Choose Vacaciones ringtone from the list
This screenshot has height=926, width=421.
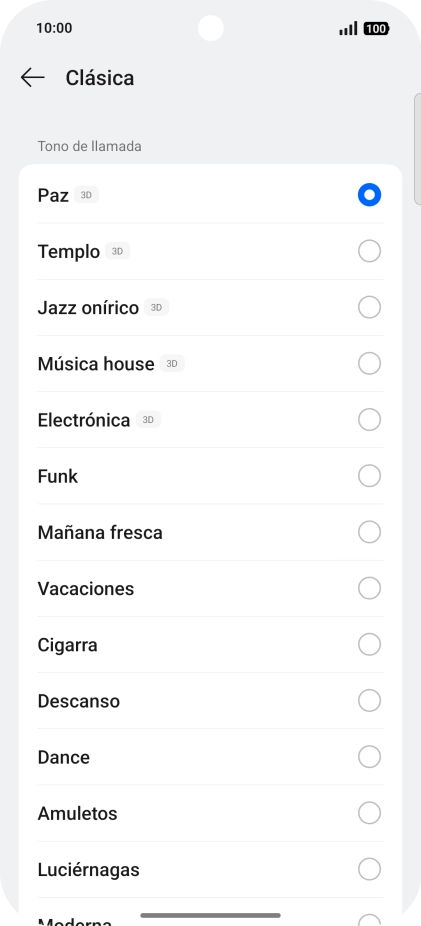pyautogui.click(x=210, y=589)
